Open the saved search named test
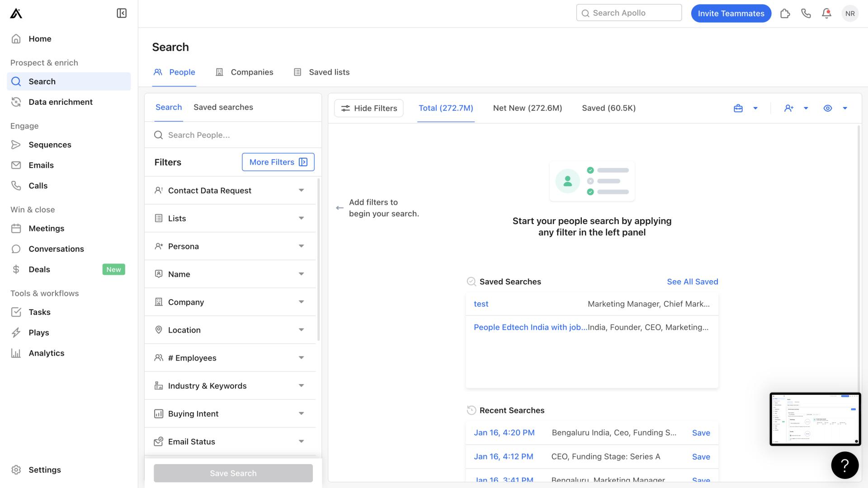 coord(481,304)
